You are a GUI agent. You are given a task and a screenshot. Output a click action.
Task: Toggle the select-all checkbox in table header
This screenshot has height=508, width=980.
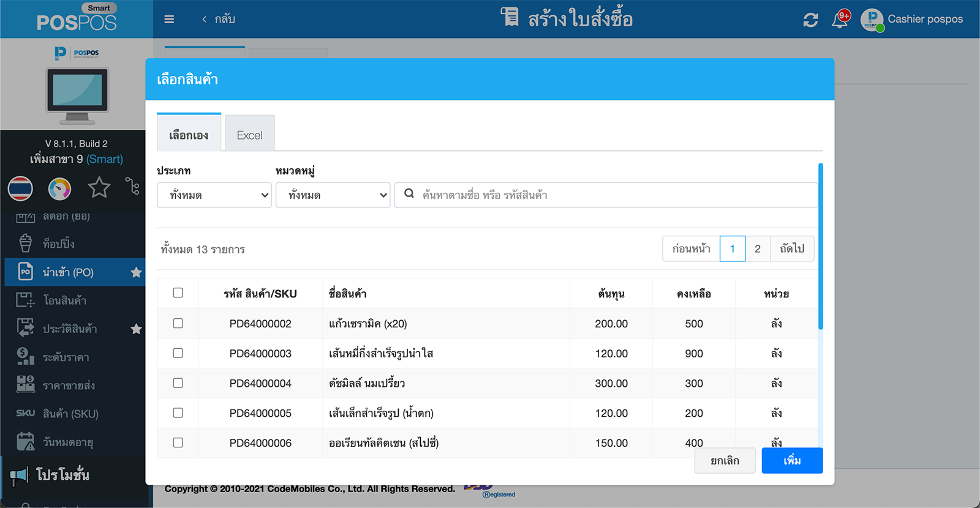pyautogui.click(x=178, y=293)
